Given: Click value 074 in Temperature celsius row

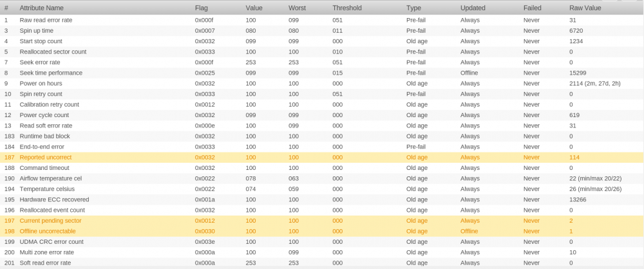Looking at the screenshot, I should [x=251, y=189].
